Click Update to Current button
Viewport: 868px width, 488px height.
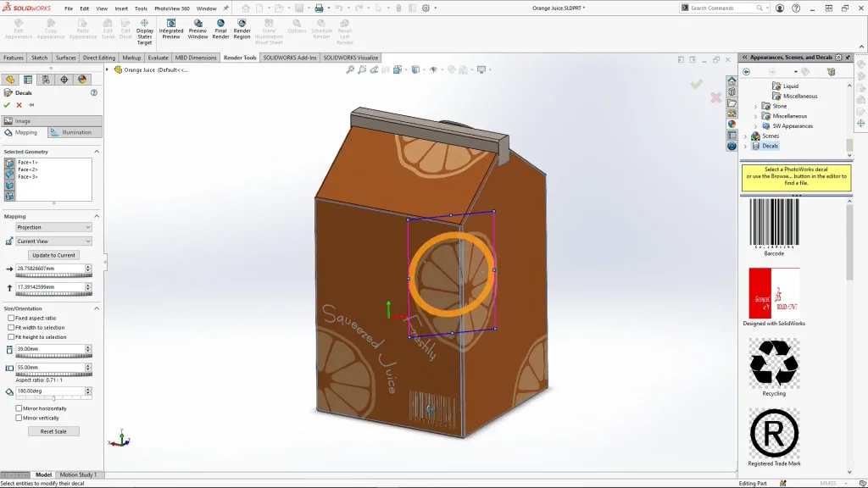tap(53, 255)
